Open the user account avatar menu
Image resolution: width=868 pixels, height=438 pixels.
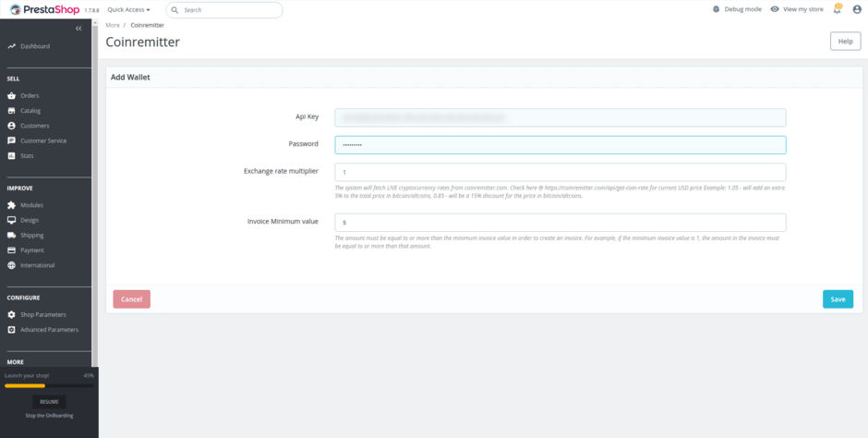point(857,9)
